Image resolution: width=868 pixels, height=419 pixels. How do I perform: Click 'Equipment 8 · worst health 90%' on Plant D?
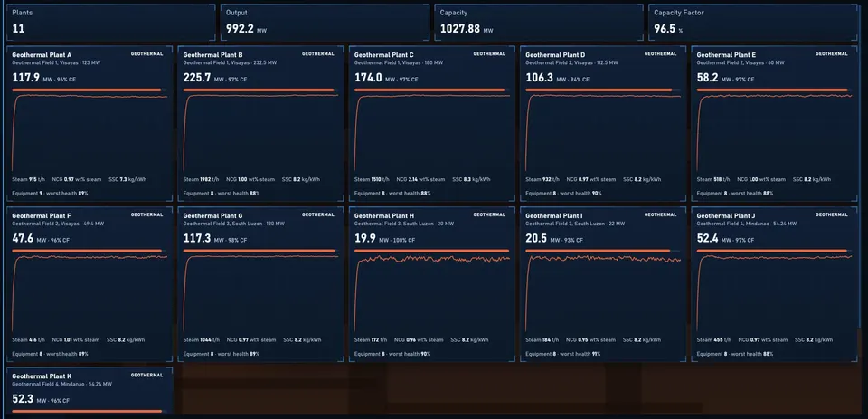(x=563, y=194)
